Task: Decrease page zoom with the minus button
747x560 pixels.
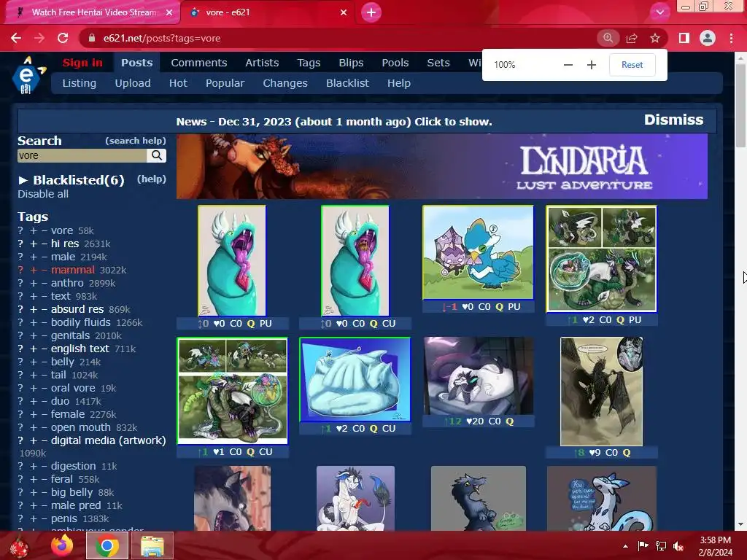Action: (568, 65)
